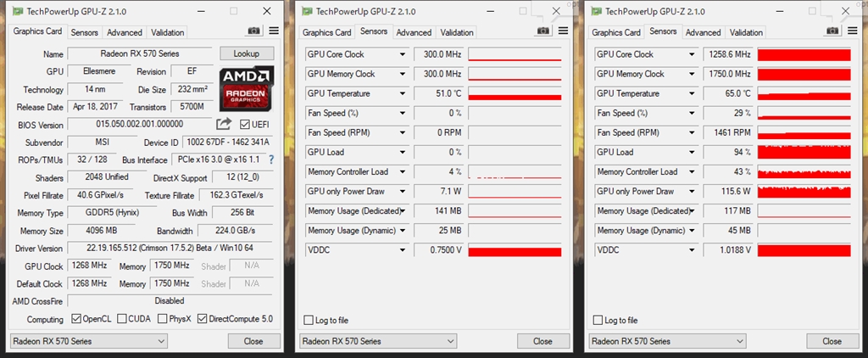
Task: Open GPU Core Clock dropdown showing 300.0 MHz
Action: click(403, 54)
